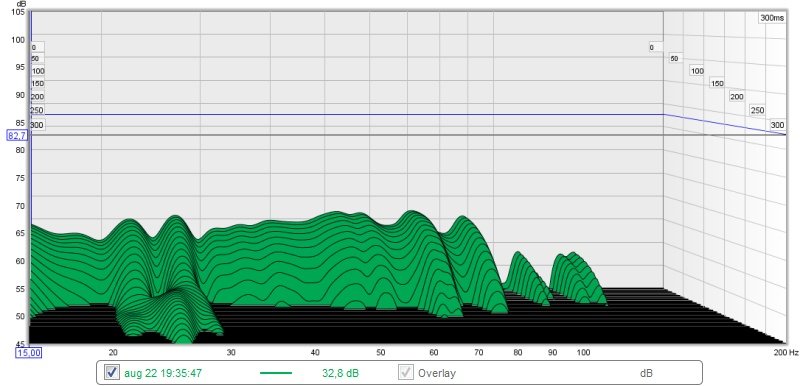Click the dB unit label atop level axis

[21, 4]
